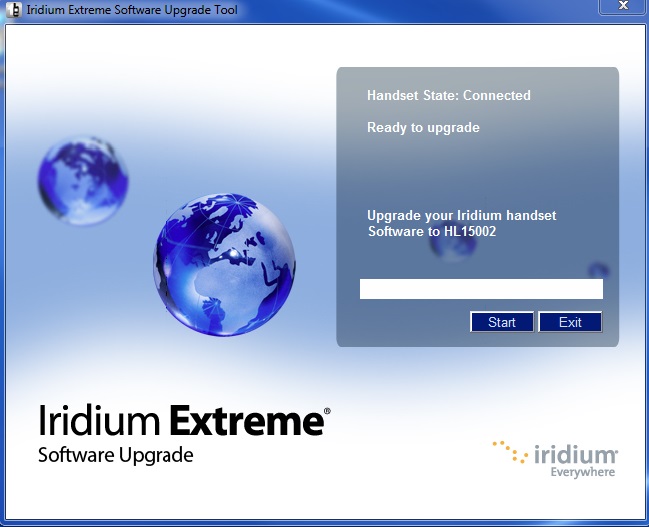Click the Iridium Everywhere logo
Screen dimensions: 649x527
coord(555,459)
